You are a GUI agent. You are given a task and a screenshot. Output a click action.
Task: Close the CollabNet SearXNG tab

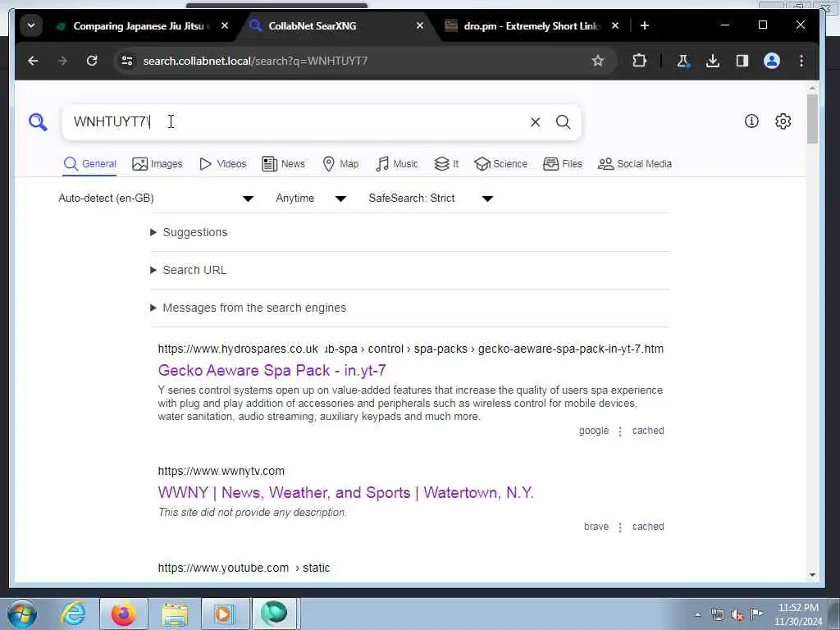coord(420,25)
